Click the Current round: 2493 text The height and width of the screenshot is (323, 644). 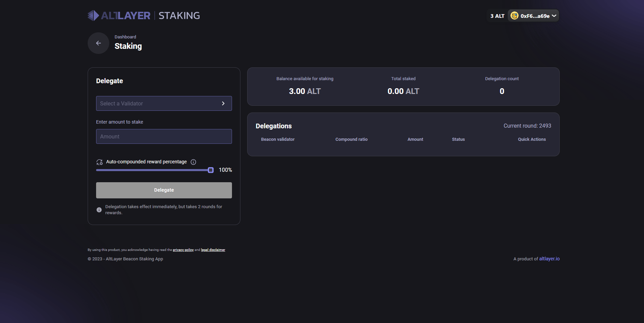point(527,126)
